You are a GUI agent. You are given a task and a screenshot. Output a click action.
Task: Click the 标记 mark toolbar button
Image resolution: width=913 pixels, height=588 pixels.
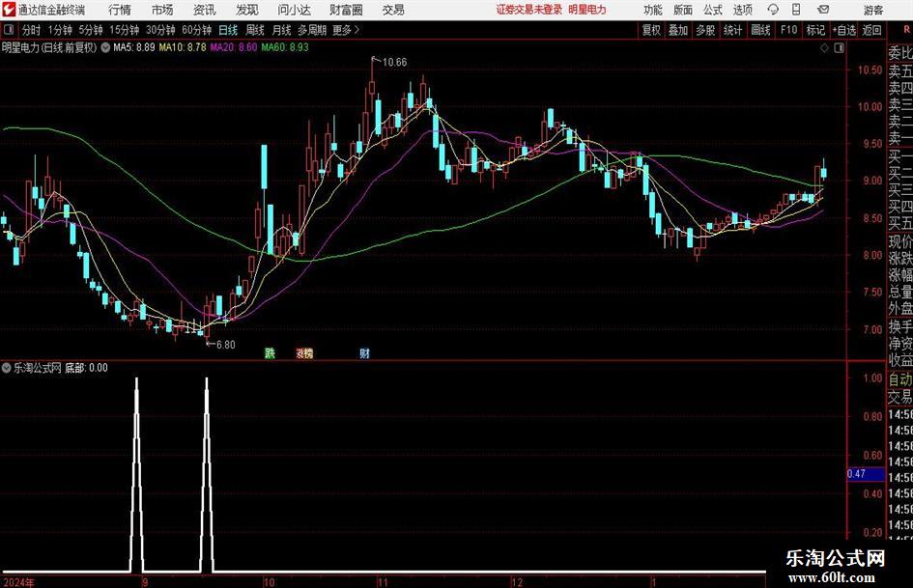[x=815, y=30]
